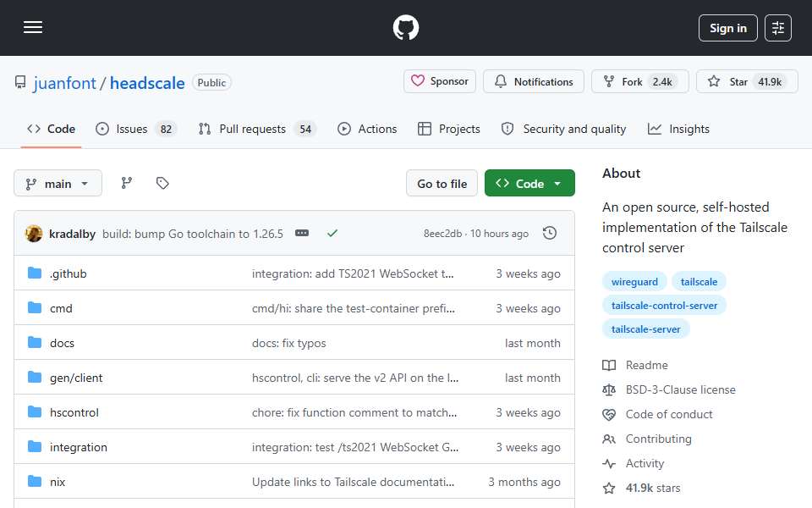
Task: Select the tailscale topic tag
Action: click(699, 281)
